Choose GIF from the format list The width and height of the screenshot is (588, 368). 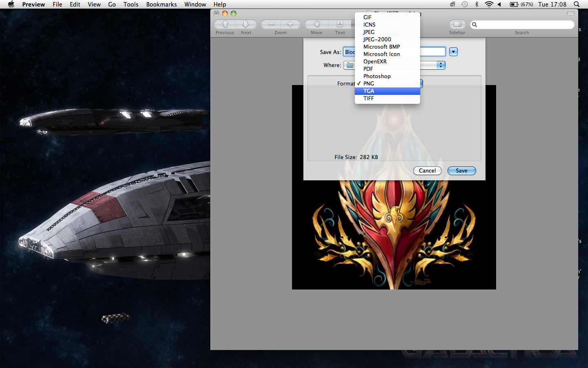pyautogui.click(x=388, y=17)
